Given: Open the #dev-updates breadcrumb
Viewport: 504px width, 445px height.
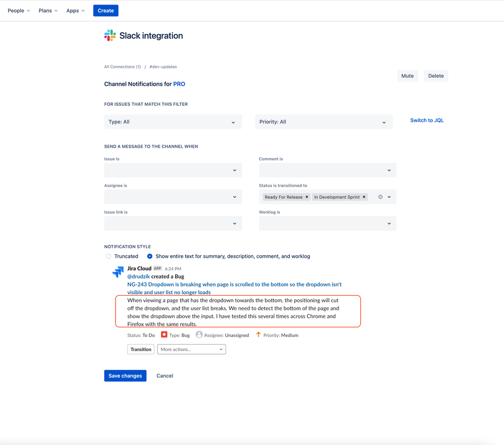Looking at the screenshot, I should click(x=163, y=67).
